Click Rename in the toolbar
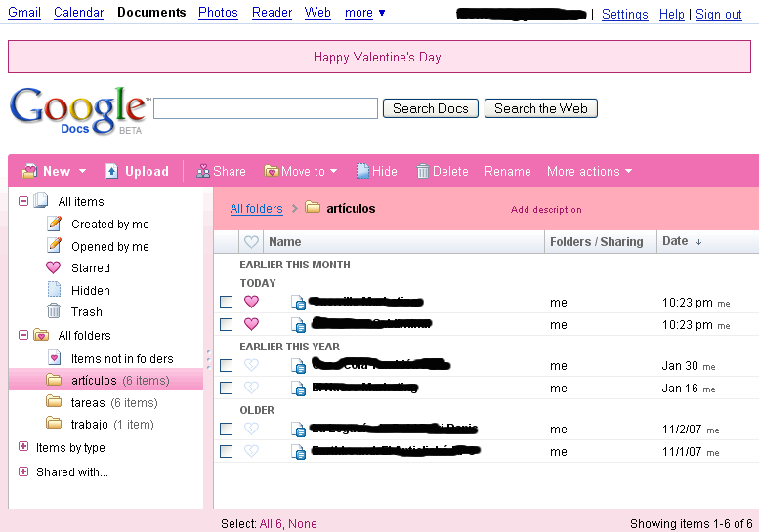Viewport: 759px width, 532px height. pos(508,171)
